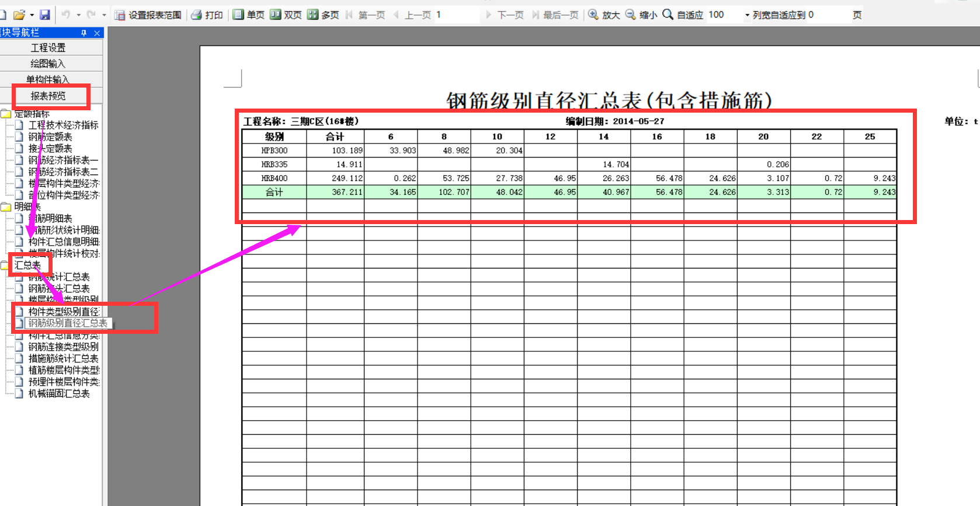
Task: Go to 第一页 first page
Action: click(366, 15)
